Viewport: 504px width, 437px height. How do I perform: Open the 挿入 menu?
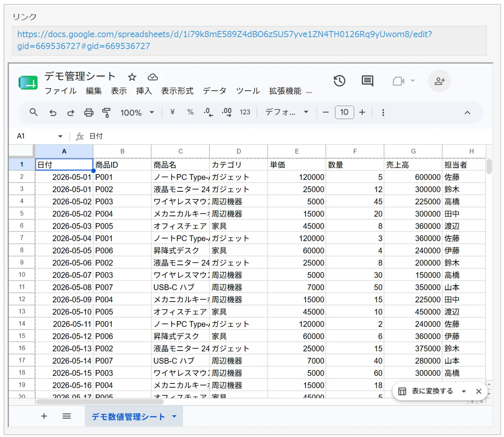coord(144,91)
